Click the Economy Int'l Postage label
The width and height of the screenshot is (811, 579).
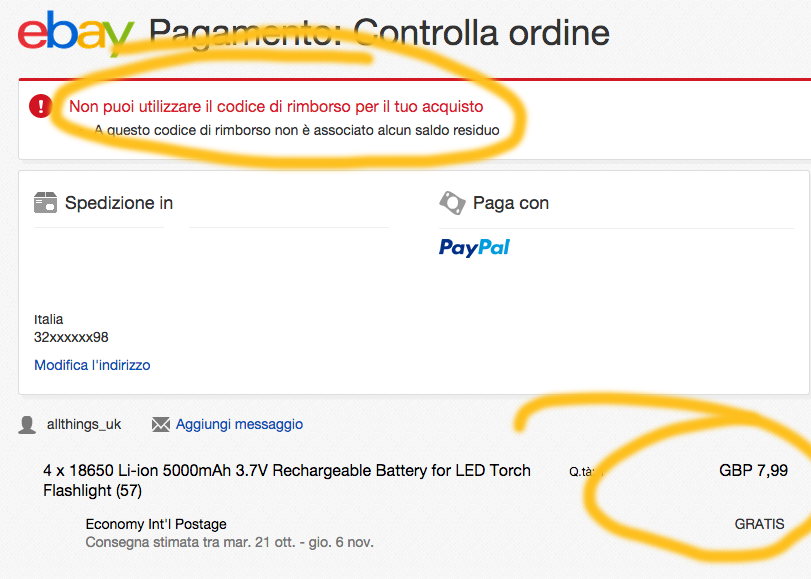(x=156, y=524)
